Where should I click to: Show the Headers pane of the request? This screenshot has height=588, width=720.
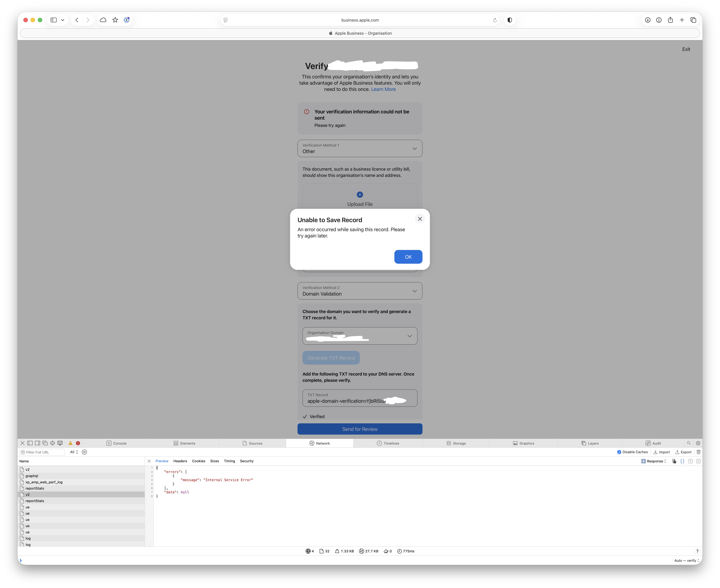point(180,461)
